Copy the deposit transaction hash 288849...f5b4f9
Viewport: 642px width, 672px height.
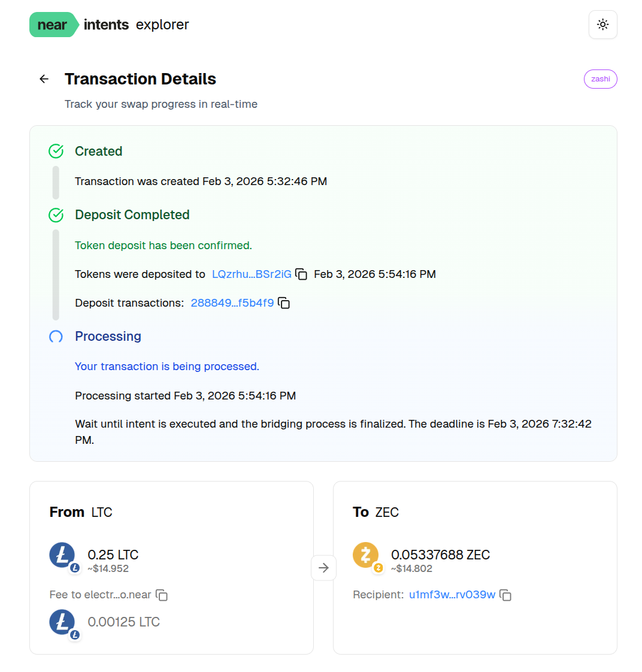click(x=284, y=303)
